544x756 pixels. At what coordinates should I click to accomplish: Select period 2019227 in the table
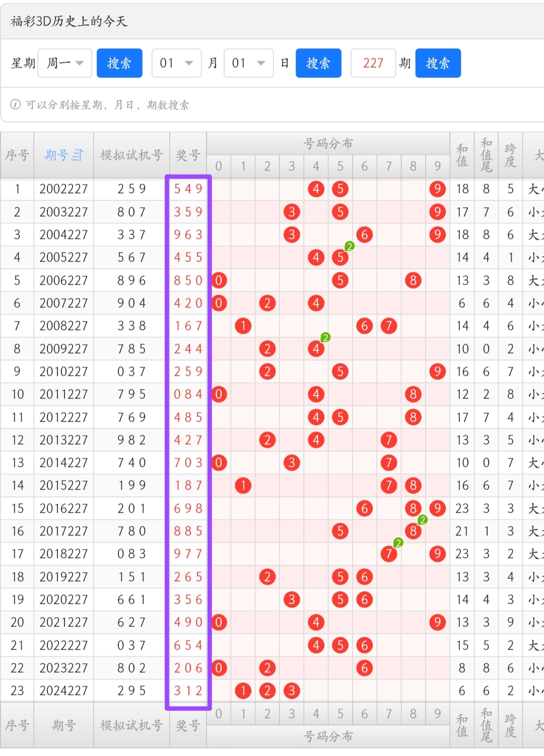(63, 577)
